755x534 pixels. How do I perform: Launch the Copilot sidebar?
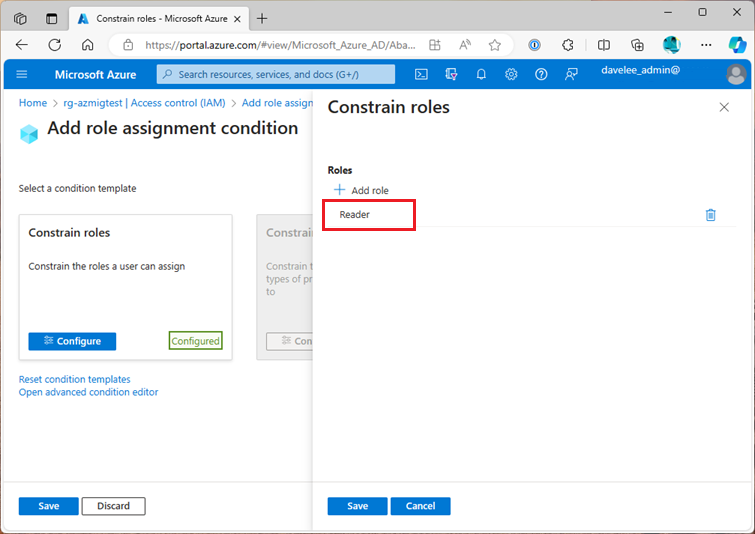coord(737,45)
